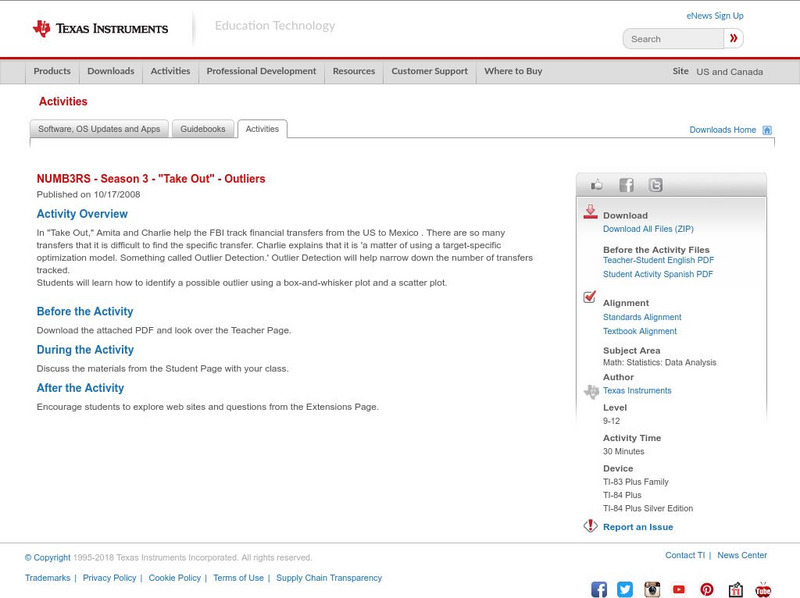The image size is (800, 598).
Task: Open the footer YouTube Tube icon
Action: [x=763, y=589]
